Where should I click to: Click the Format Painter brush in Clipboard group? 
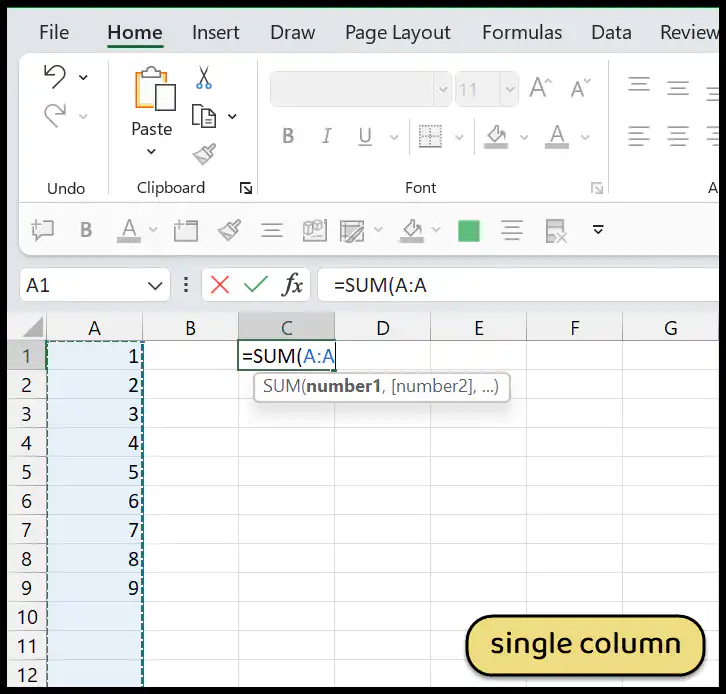point(204,154)
